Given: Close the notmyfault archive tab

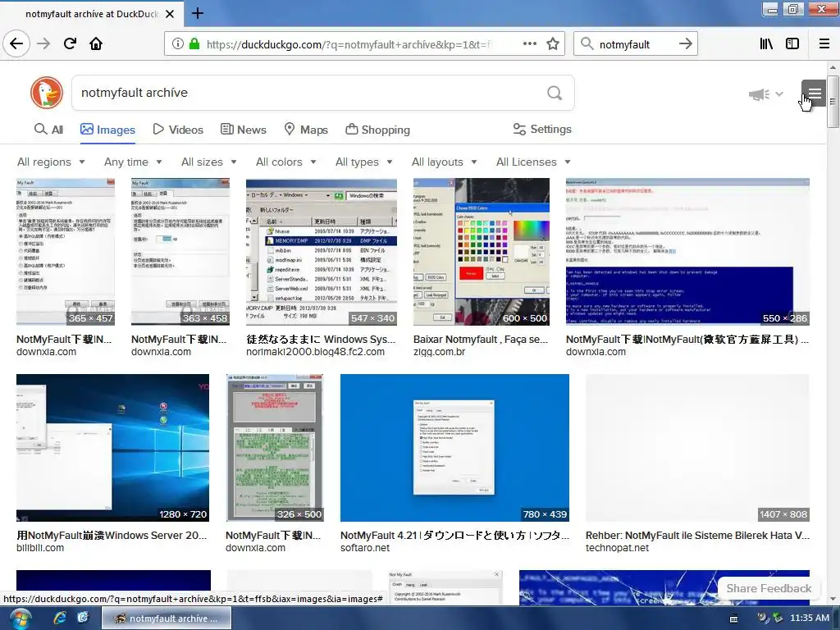Looking at the screenshot, I should 170,14.
